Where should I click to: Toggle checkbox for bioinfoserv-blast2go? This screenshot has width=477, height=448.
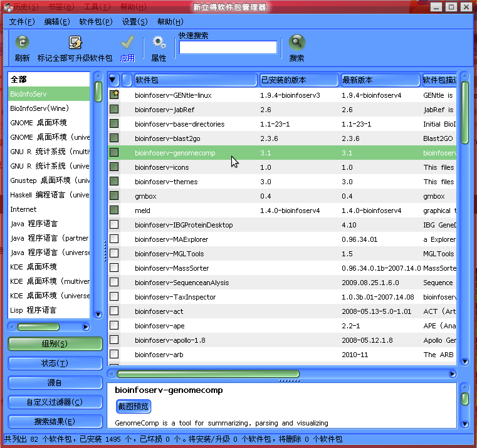(x=114, y=138)
